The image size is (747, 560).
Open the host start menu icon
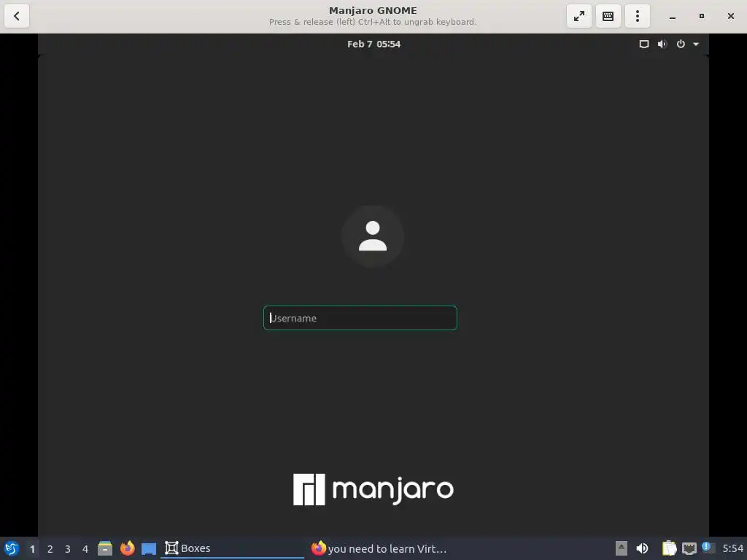click(12, 548)
